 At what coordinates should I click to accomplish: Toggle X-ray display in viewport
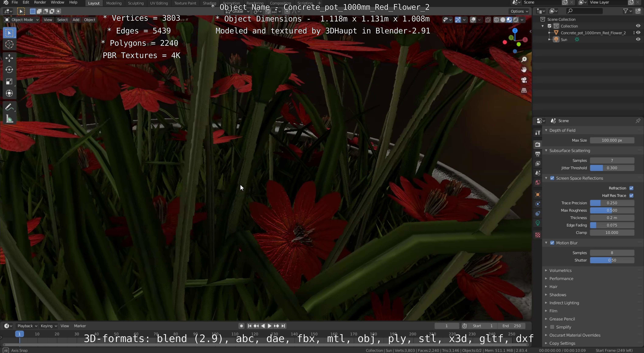(x=488, y=20)
